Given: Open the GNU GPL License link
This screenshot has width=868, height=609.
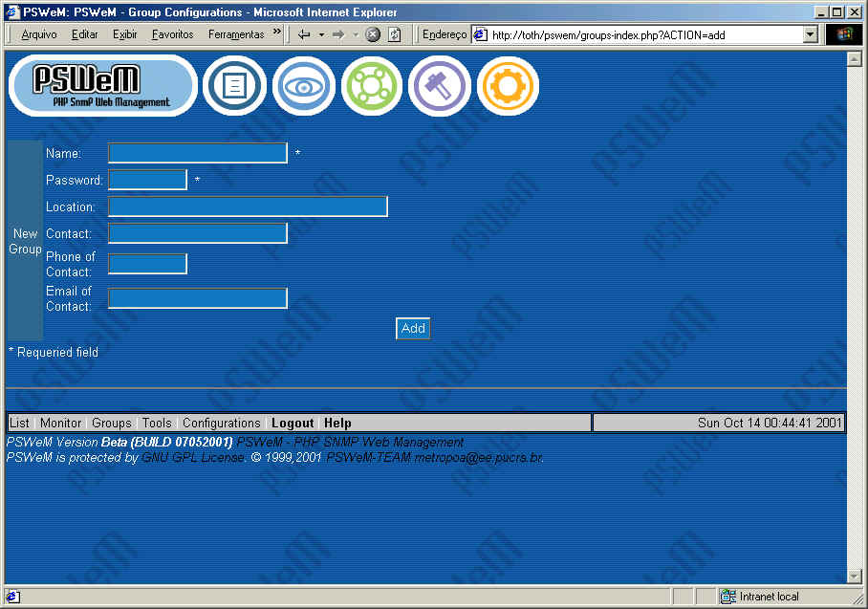Looking at the screenshot, I should (x=192, y=458).
